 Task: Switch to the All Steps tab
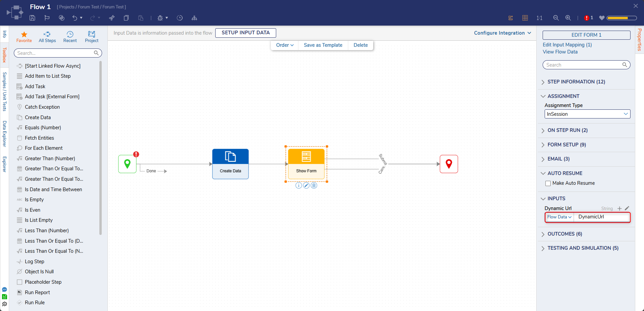tap(47, 37)
